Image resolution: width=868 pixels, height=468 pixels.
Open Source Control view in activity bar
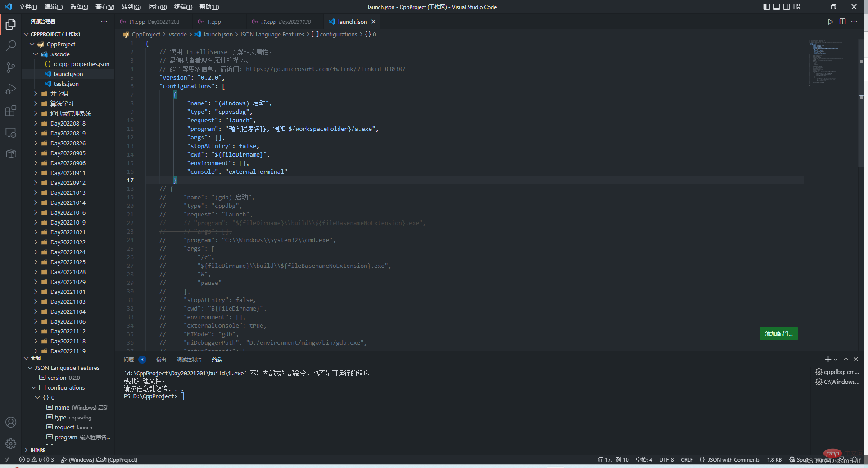click(11, 67)
